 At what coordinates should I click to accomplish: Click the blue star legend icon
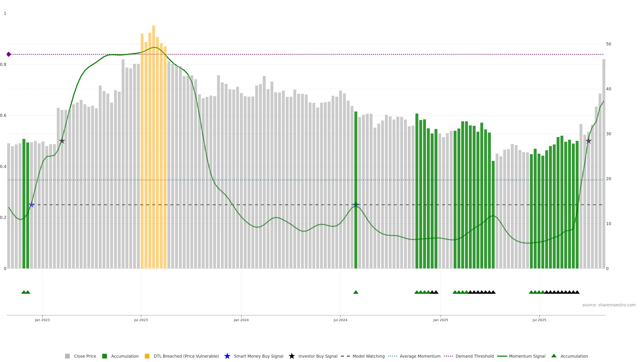tap(227, 356)
